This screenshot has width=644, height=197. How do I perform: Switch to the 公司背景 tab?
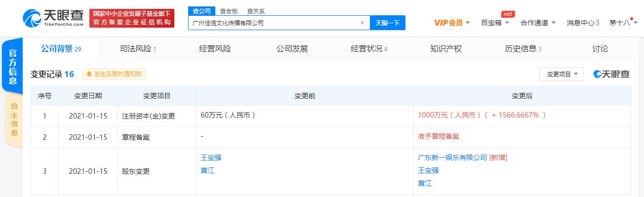(x=61, y=48)
